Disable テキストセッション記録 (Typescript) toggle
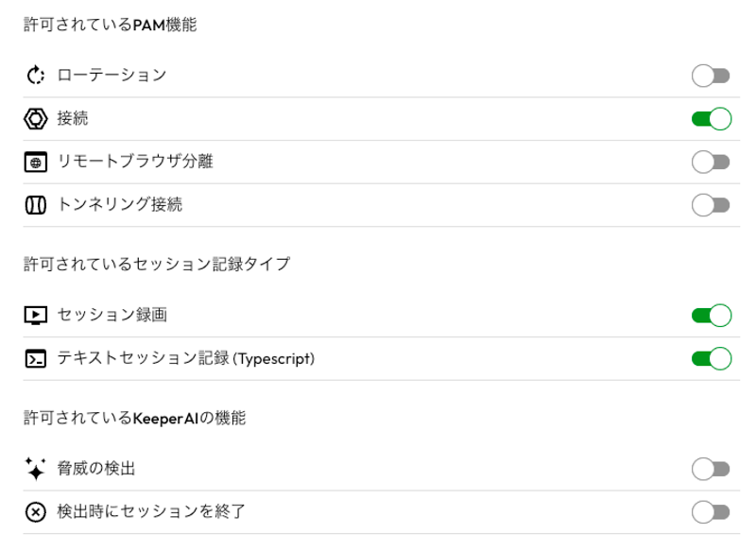 click(x=711, y=359)
